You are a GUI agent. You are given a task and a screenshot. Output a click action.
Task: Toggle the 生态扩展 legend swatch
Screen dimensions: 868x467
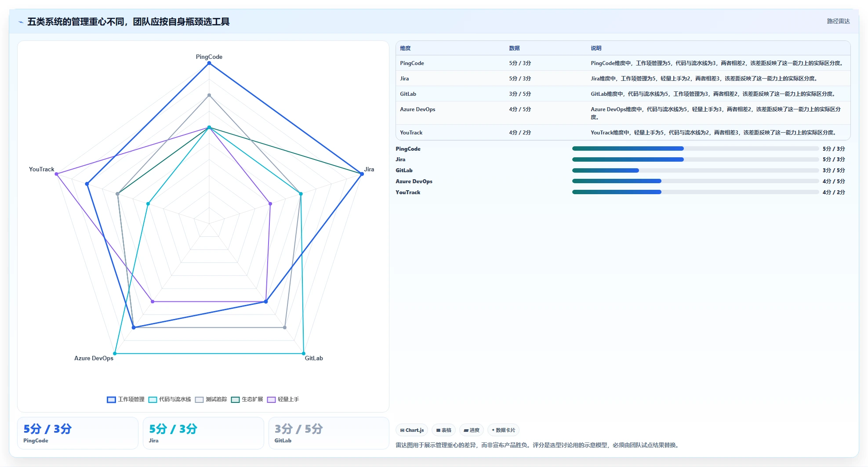point(235,399)
